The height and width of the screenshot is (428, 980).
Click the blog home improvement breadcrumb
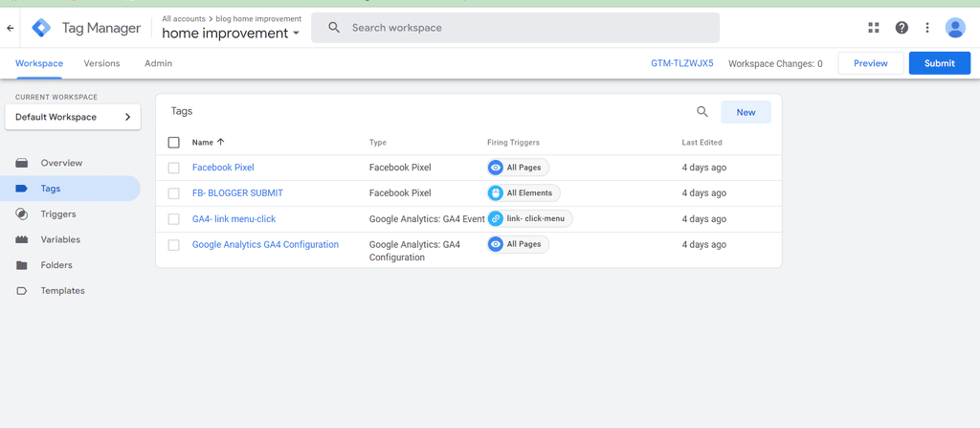click(258, 19)
